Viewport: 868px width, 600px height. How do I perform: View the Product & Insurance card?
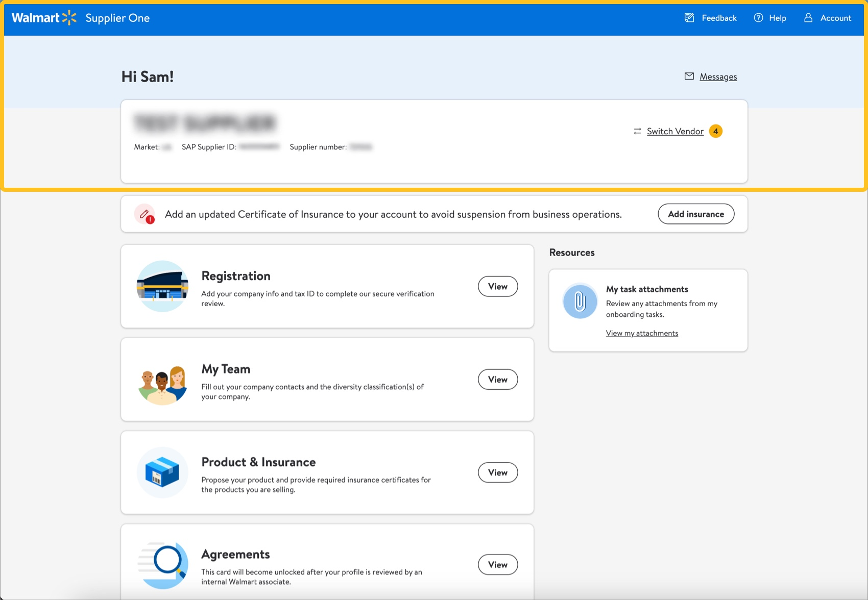(x=498, y=472)
